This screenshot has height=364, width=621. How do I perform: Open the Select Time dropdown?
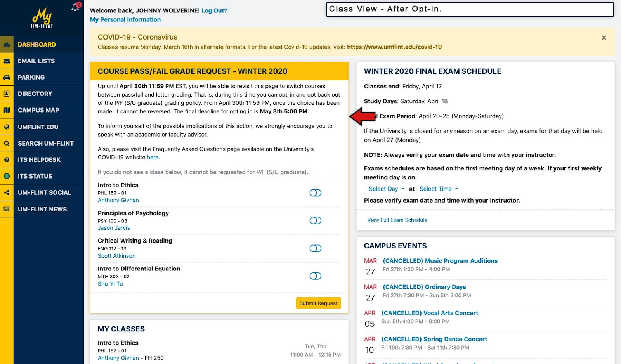click(x=439, y=189)
